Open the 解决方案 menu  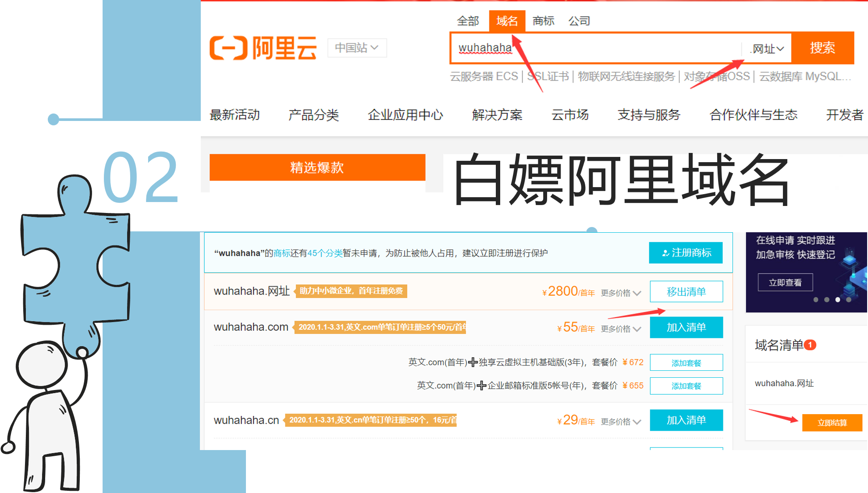pos(497,115)
